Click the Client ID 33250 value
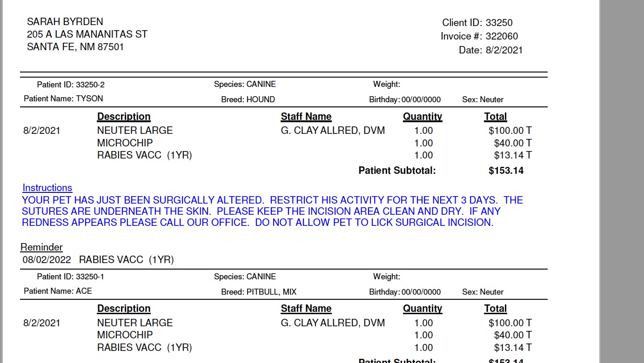The height and width of the screenshot is (363, 644). 499,23
